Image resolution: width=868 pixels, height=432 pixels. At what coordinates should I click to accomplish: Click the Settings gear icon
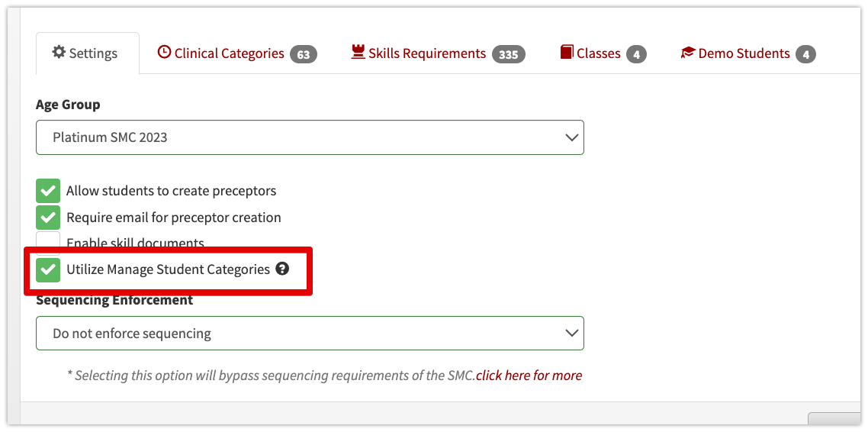58,53
